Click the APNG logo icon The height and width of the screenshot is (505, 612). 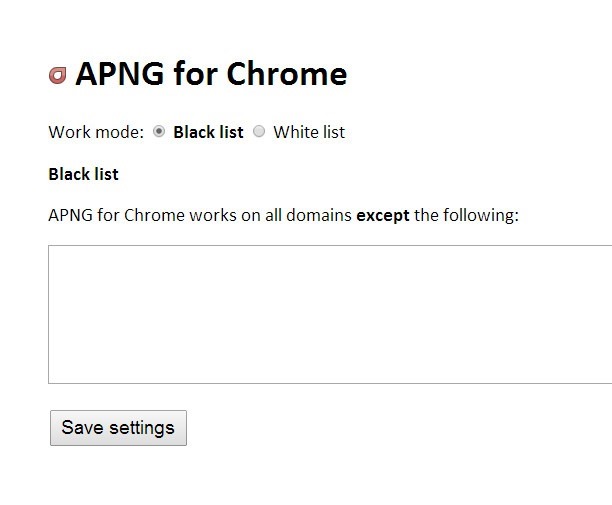(58, 75)
